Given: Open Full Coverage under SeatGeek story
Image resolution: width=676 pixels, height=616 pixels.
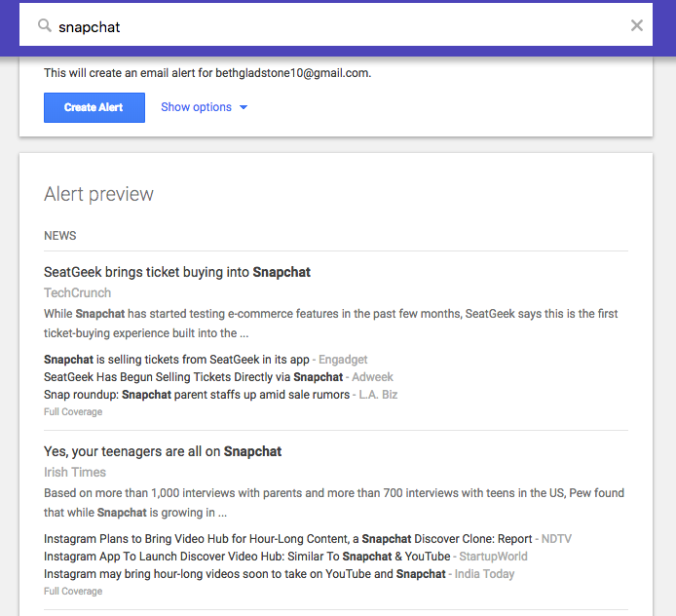Looking at the screenshot, I should [x=73, y=412].
